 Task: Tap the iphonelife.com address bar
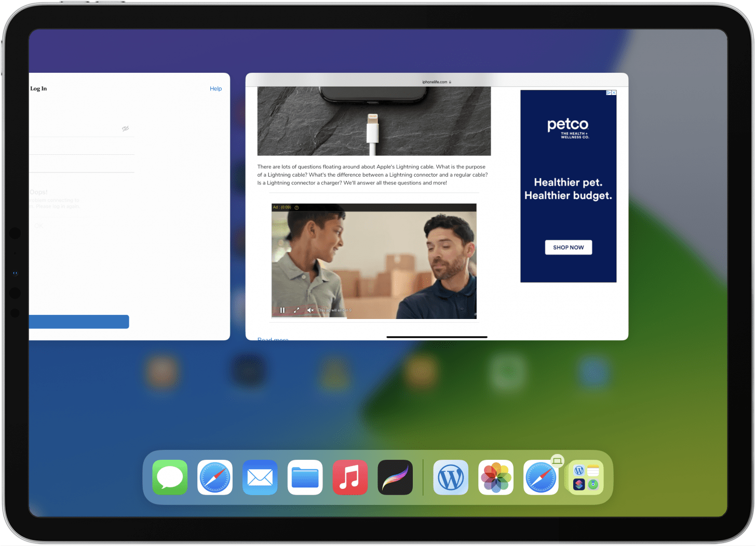click(x=436, y=81)
